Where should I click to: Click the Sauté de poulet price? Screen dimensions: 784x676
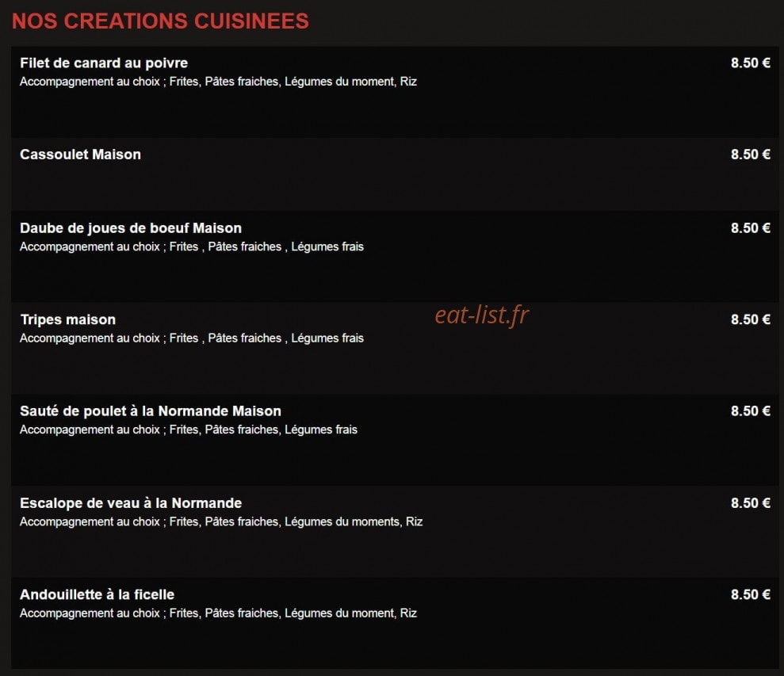(751, 411)
